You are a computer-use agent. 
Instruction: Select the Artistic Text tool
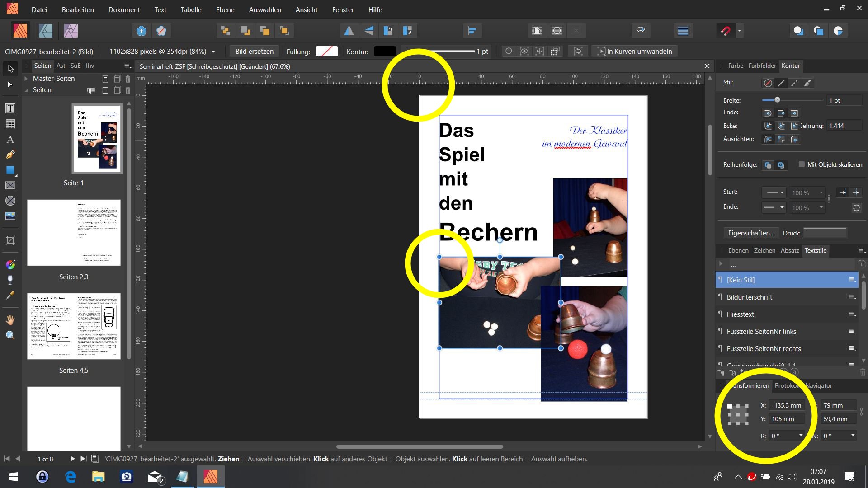pyautogui.click(x=10, y=140)
